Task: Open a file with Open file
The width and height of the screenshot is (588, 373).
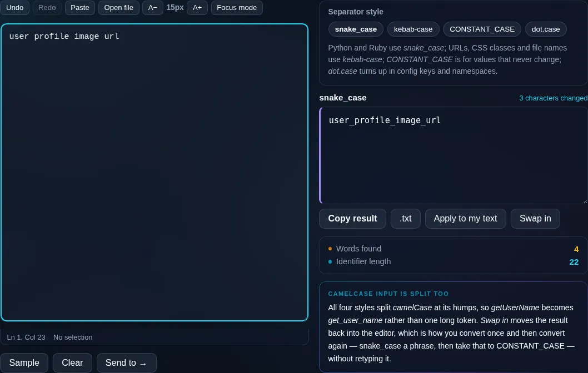Action: pos(118,7)
